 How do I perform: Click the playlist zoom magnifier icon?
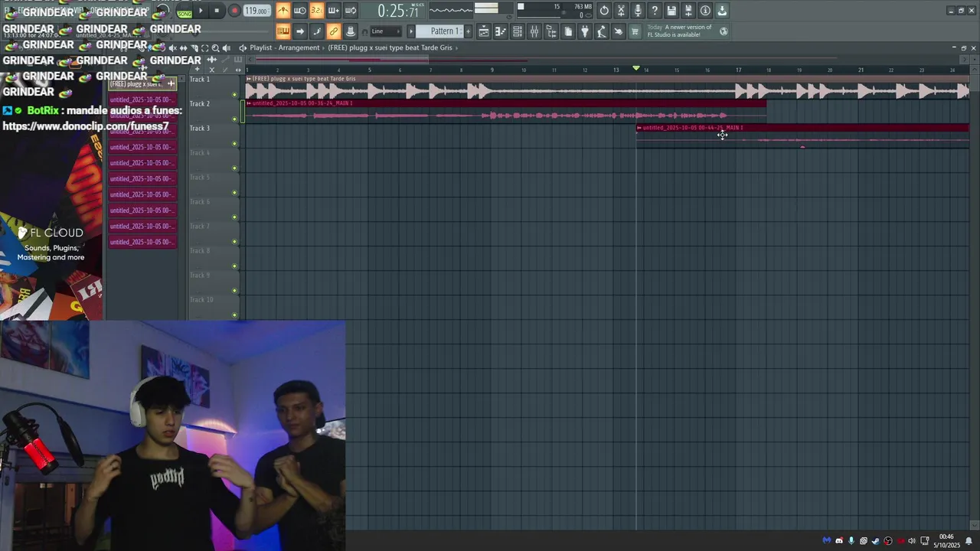[215, 47]
